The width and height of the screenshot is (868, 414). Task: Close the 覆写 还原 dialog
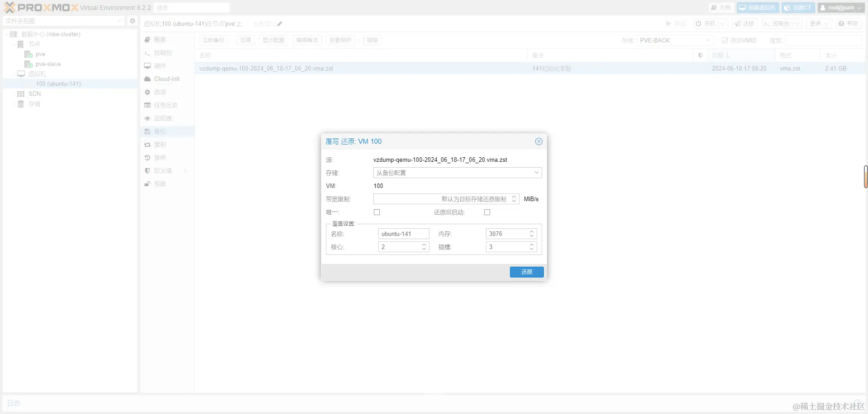coord(539,141)
